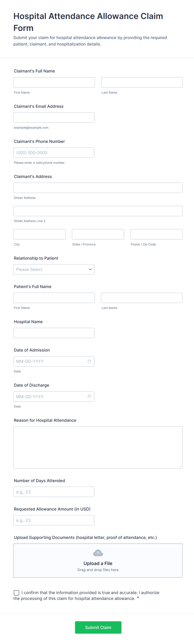Open the Date of Discharge calendar icon
The height and width of the screenshot is (644, 194).
click(89, 396)
